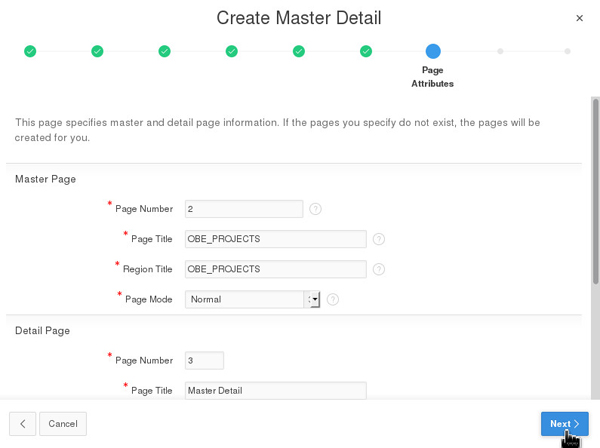Click help icon beside master Page Number
Screen dimensions: 600x448
315,209
